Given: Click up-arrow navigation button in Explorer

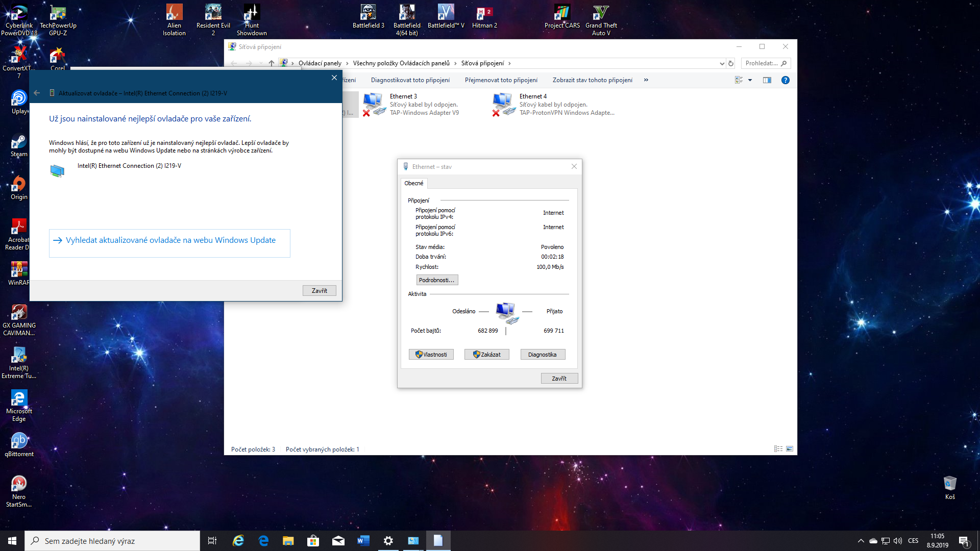Looking at the screenshot, I should pos(271,63).
